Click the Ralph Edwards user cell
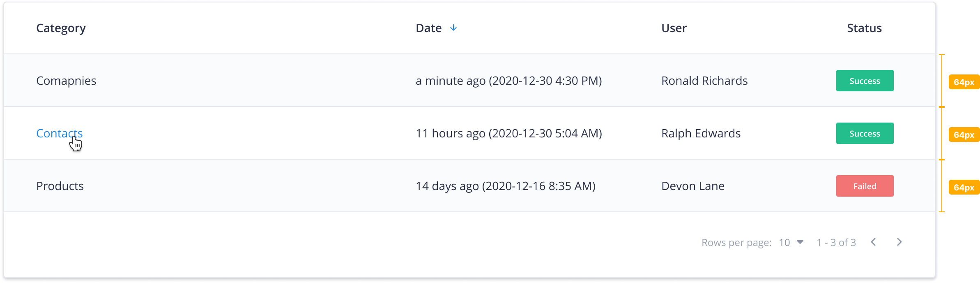This screenshot has width=980, height=283. tap(701, 133)
